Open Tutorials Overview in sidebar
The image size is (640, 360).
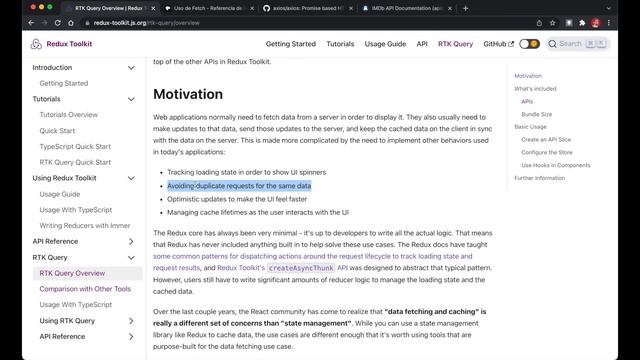point(69,115)
